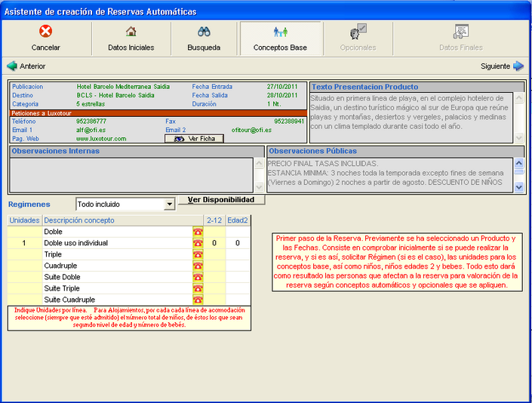The image size is (532, 403).
Task: Click the Unidades cell for Suite Doble
Action: tap(24, 277)
